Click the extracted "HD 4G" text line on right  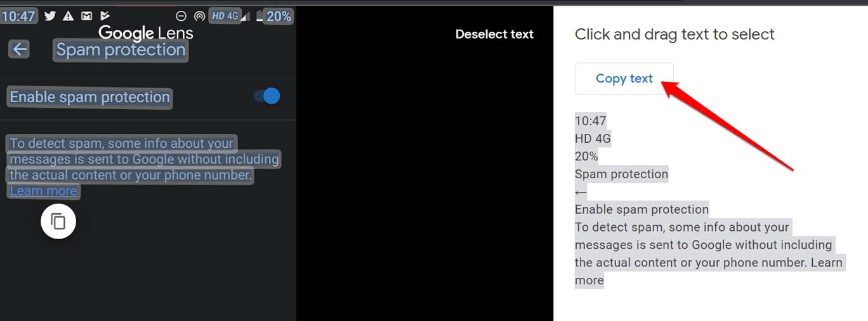click(x=593, y=138)
